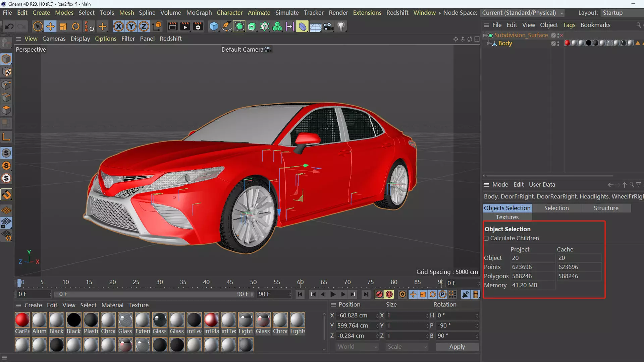
Task: Switch to Edges mode
Action: 6,98
